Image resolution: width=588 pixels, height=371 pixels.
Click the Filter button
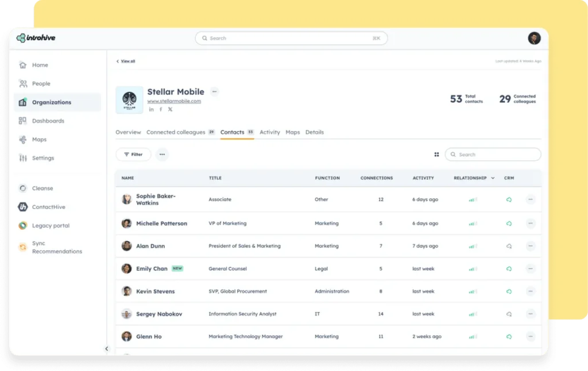133,154
